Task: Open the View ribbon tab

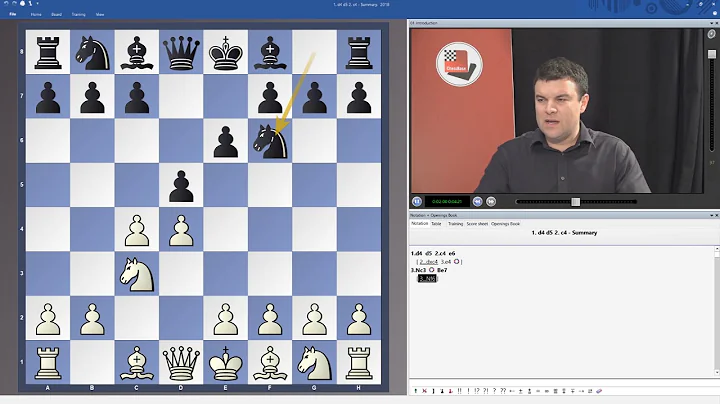Action: 100,14
